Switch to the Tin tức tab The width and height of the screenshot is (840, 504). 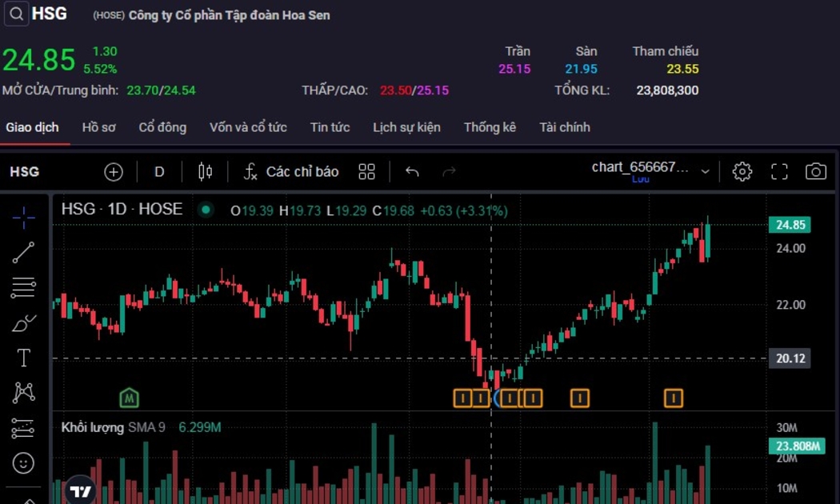[x=330, y=127]
